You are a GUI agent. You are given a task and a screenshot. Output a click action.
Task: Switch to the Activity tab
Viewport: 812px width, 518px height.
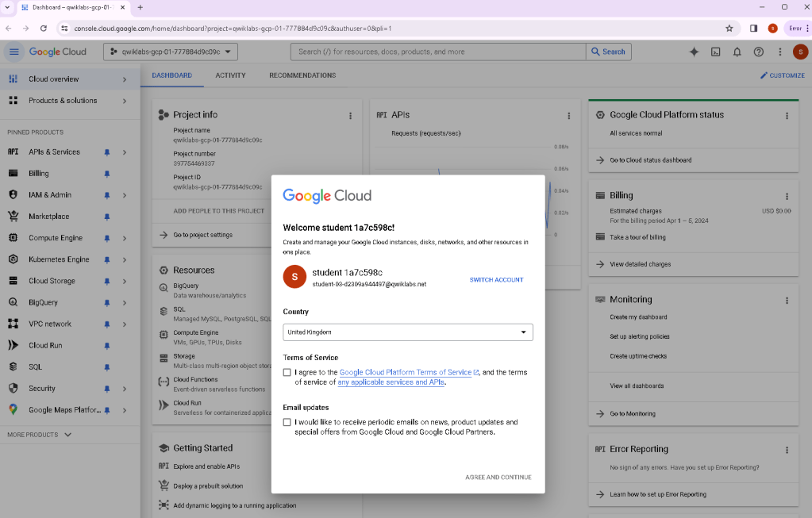click(x=230, y=75)
